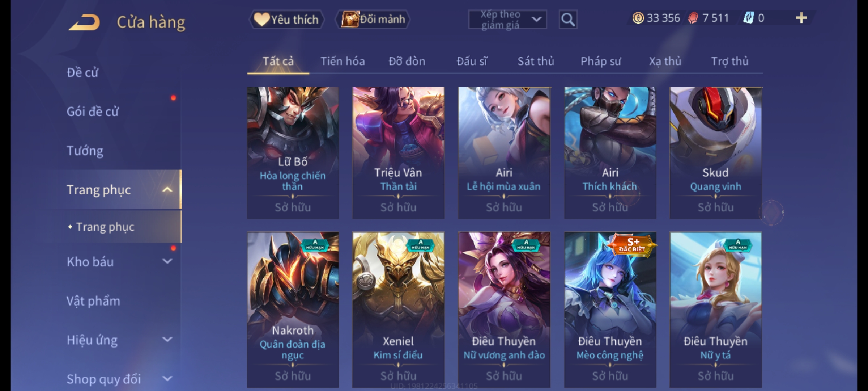Open the search magnifier icon
This screenshot has width=868, height=391.
568,20
